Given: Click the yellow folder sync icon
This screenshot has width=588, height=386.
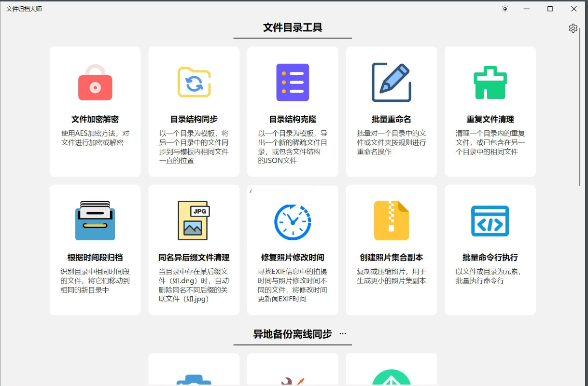Looking at the screenshot, I should click(194, 82).
